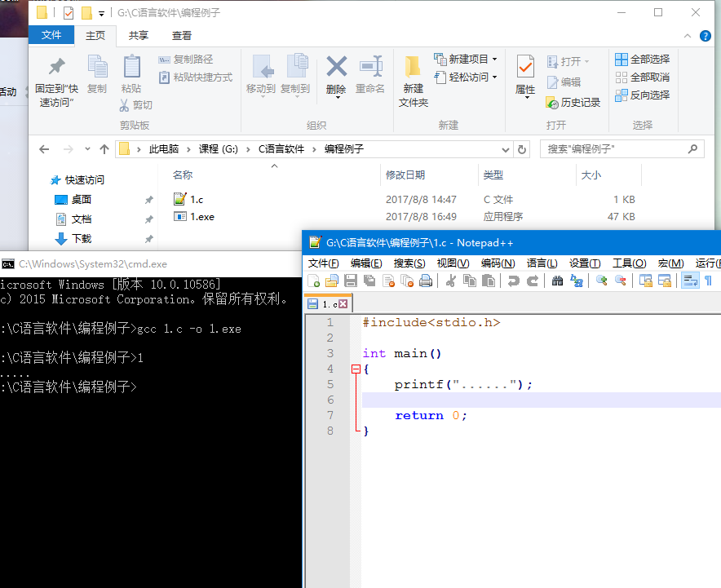The width and height of the screenshot is (721, 588).
Task: Click the Cut scissors icon in Notepad++
Action: (x=450, y=281)
